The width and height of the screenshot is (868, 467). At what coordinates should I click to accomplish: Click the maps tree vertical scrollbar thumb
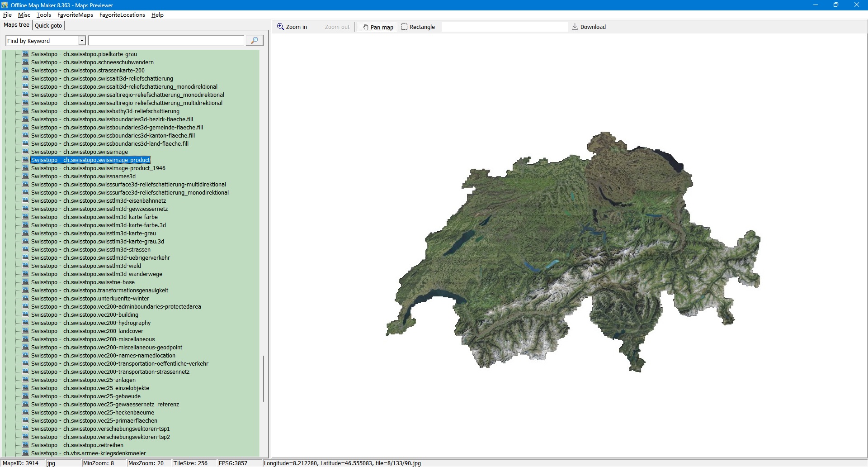coord(264,378)
